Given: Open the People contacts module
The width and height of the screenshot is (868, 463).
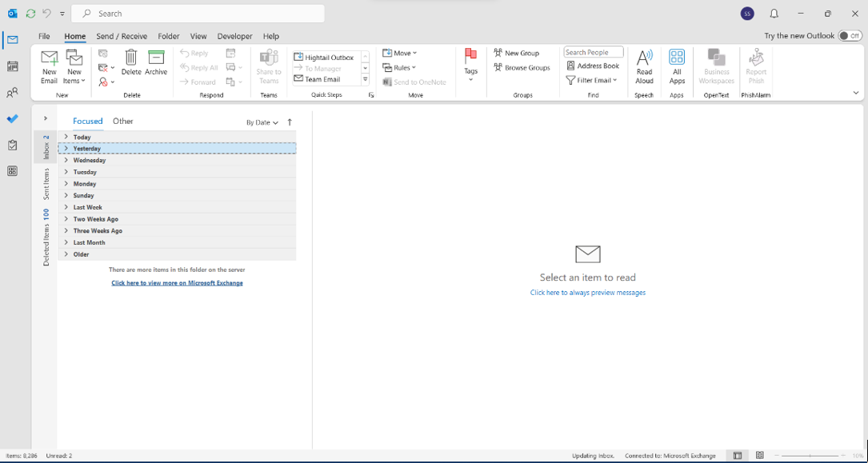Looking at the screenshot, I should 12,93.
